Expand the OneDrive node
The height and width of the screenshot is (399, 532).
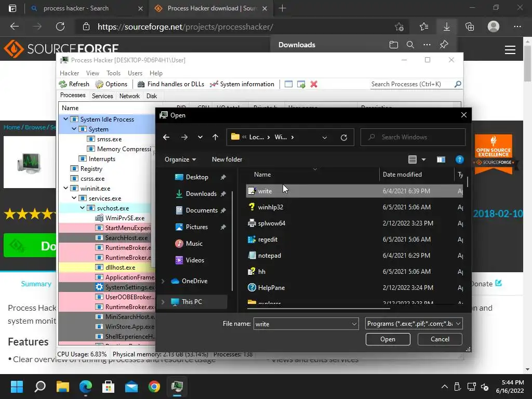coord(163,281)
